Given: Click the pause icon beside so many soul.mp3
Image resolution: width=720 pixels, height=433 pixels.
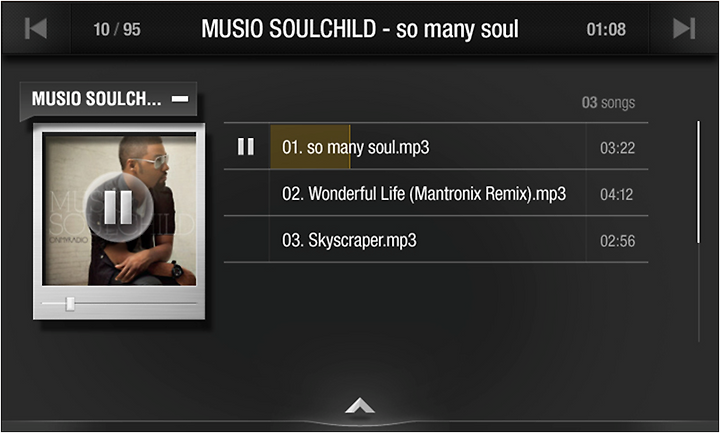Looking at the screenshot, I should coord(246,147).
